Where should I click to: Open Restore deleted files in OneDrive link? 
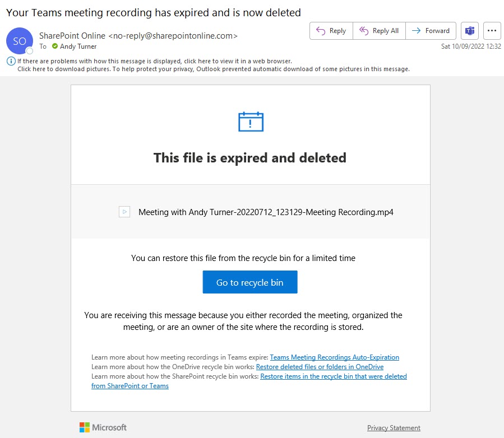coord(320,367)
